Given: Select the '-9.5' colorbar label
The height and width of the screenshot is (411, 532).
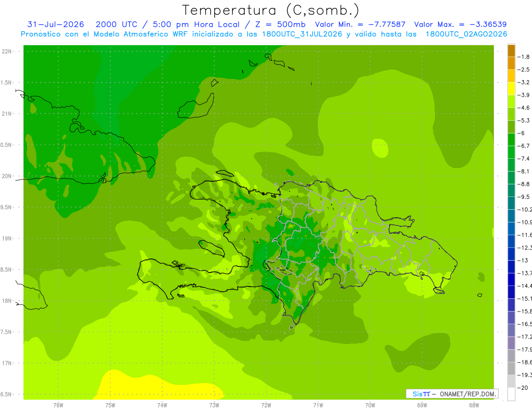Looking at the screenshot, I should 524,197.
